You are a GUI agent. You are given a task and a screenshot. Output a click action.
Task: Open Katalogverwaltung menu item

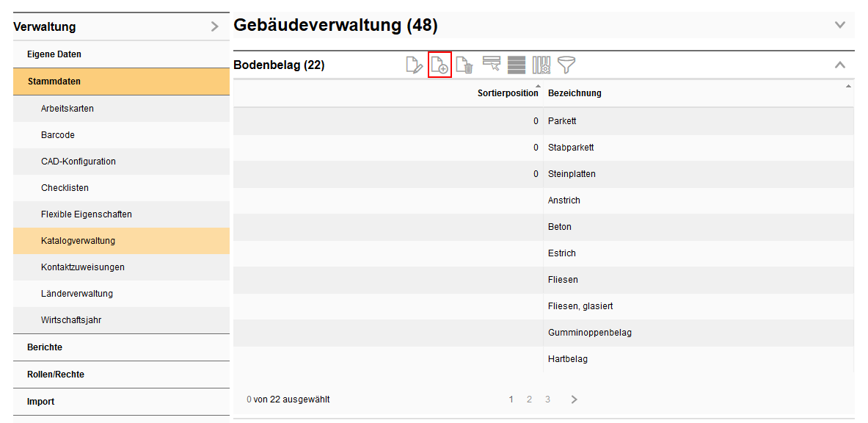pos(78,241)
